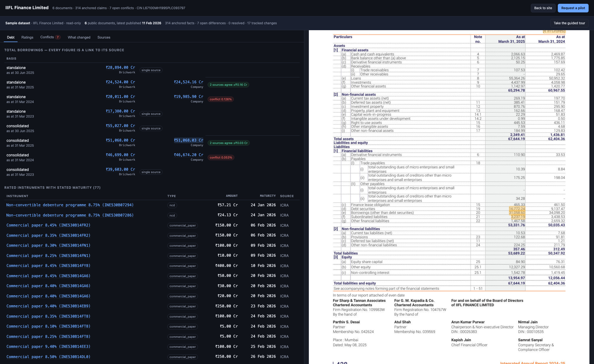Click the 2 sources agree ±₹0.03 Cr badge
This screenshot has width=594, height=364.
click(x=229, y=143)
